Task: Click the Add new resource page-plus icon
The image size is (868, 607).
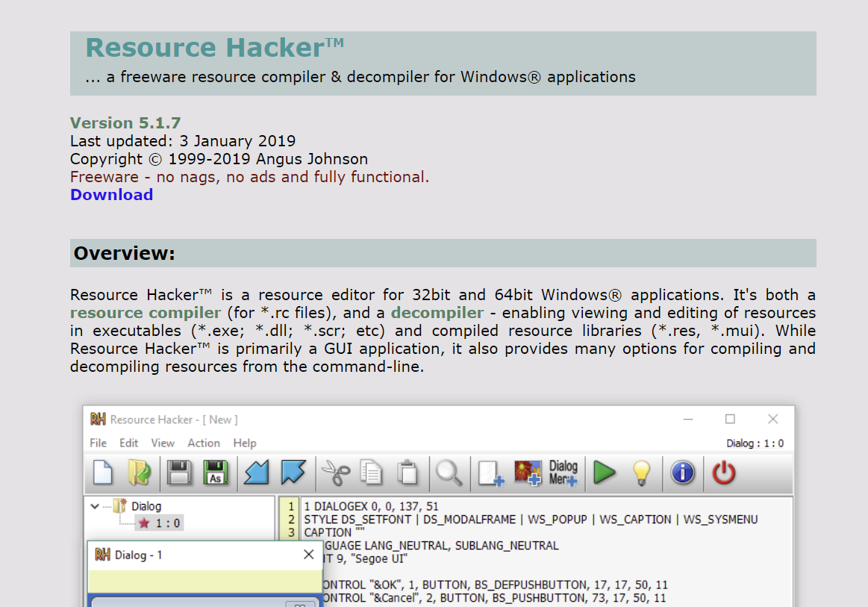Action: coord(491,473)
